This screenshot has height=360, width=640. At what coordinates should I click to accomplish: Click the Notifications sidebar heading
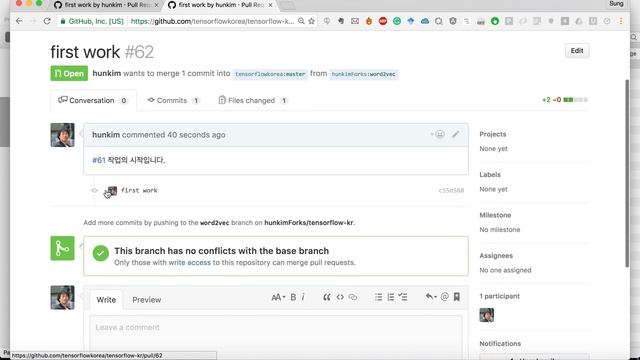coord(500,344)
